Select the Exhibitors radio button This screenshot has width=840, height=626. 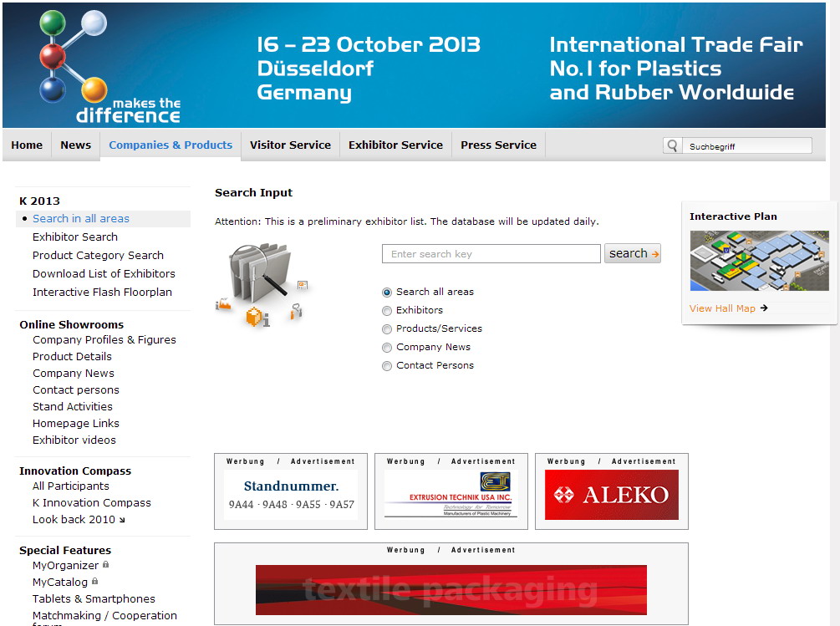coord(387,311)
